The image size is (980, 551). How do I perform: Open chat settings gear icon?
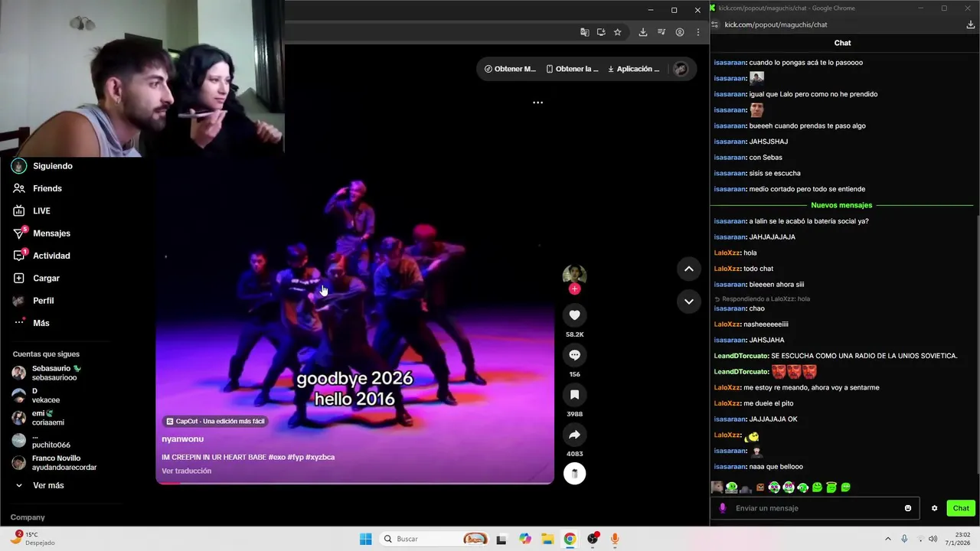tap(934, 508)
